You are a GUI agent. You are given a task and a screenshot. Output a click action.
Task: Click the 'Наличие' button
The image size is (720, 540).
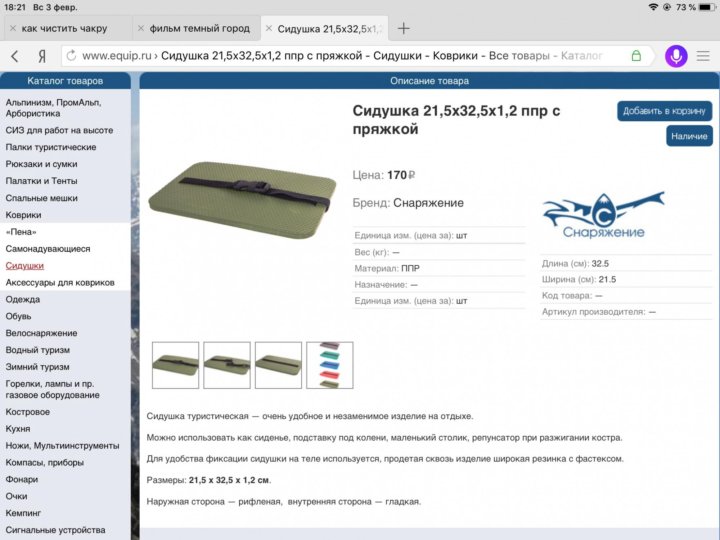click(689, 136)
